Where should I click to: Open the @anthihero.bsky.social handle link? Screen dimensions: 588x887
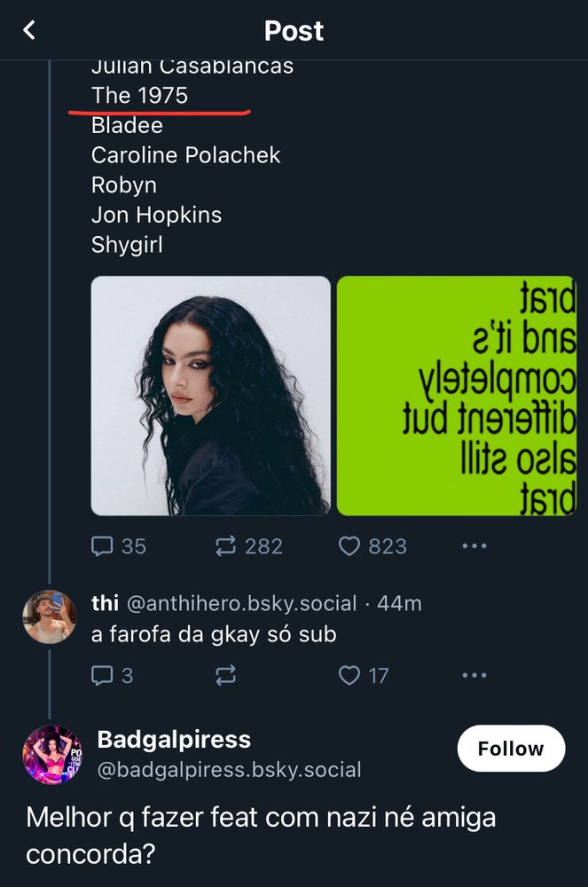pyautogui.click(x=242, y=604)
